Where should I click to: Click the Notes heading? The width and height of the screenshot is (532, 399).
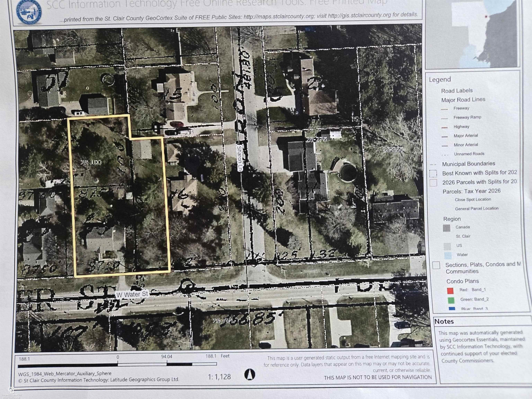444,321
